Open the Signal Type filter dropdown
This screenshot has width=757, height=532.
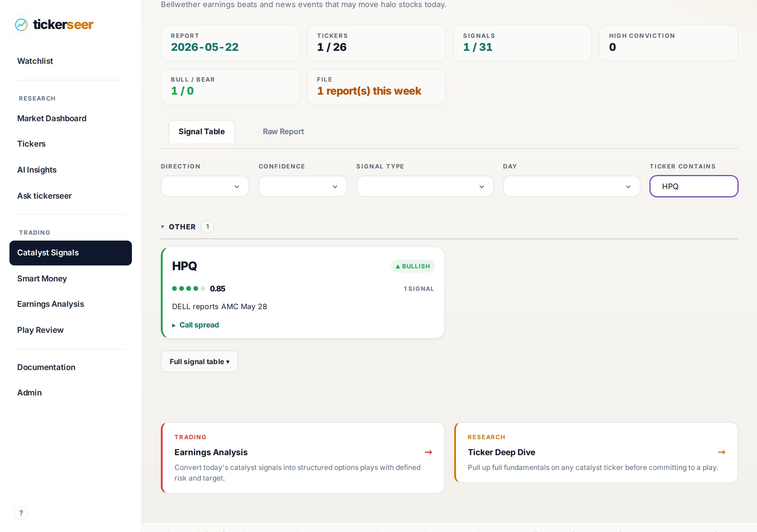pos(425,186)
